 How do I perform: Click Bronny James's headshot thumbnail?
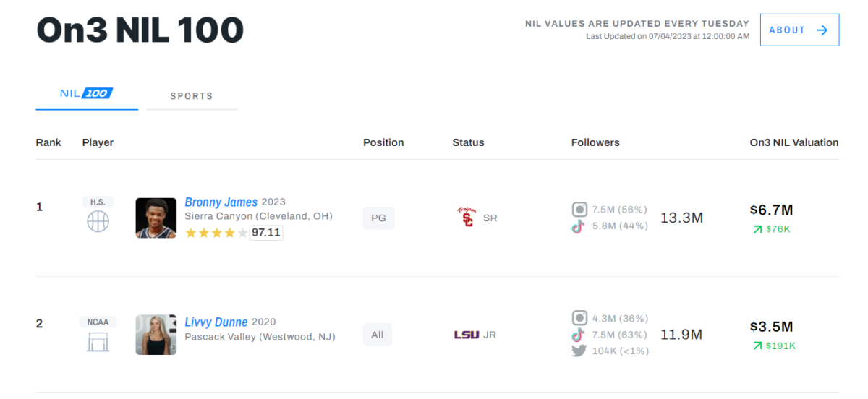156,218
